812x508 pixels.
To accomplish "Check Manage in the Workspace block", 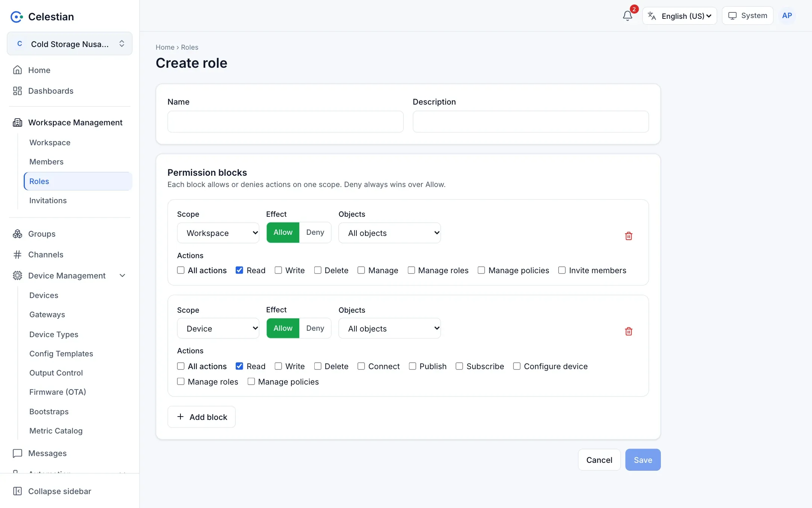I will pos(361,270).
